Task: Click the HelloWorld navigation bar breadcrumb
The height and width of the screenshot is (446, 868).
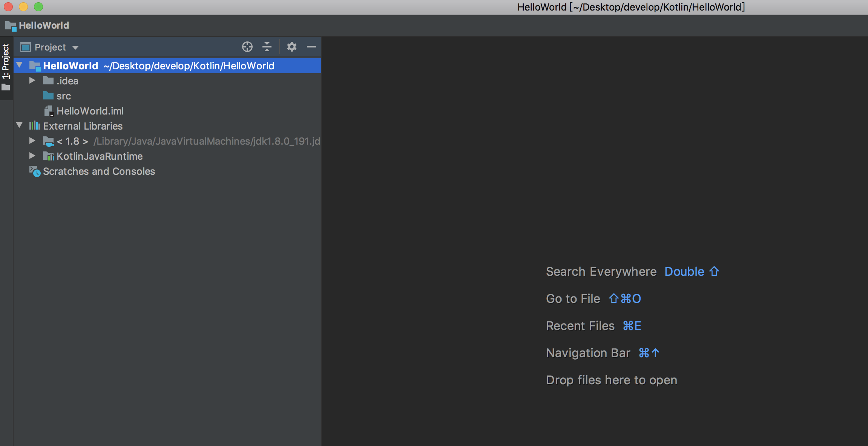Action: click(x=44, y=25)
